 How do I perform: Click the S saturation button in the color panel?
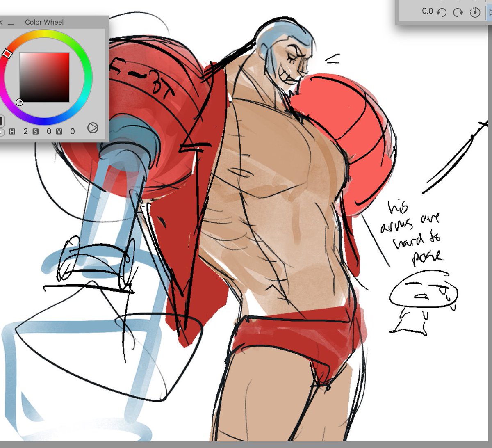35,130
